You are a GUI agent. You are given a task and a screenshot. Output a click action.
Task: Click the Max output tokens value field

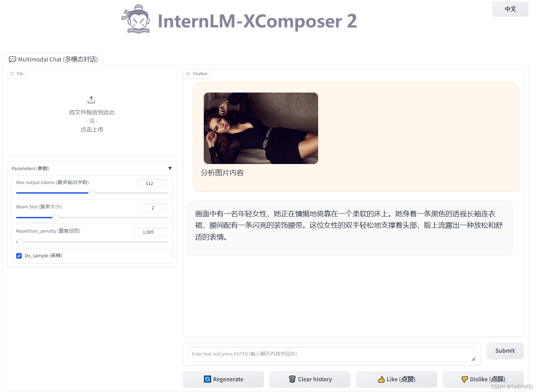tap(152, 183)
